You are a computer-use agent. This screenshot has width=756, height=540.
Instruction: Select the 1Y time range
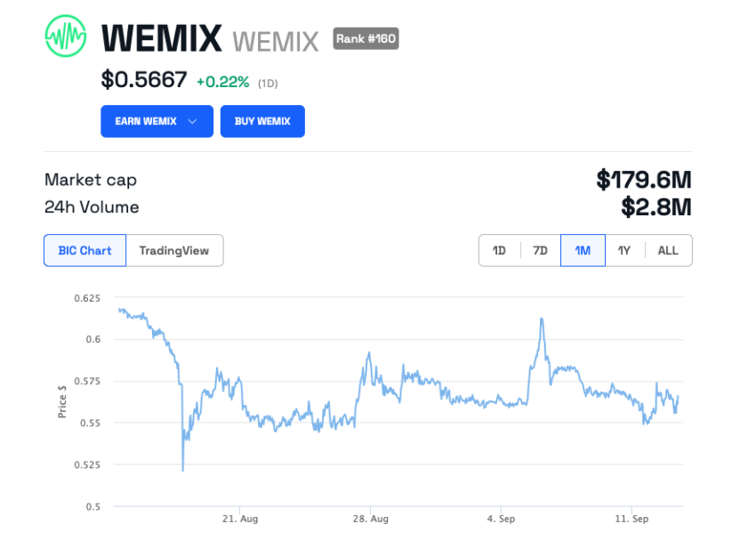624,250
